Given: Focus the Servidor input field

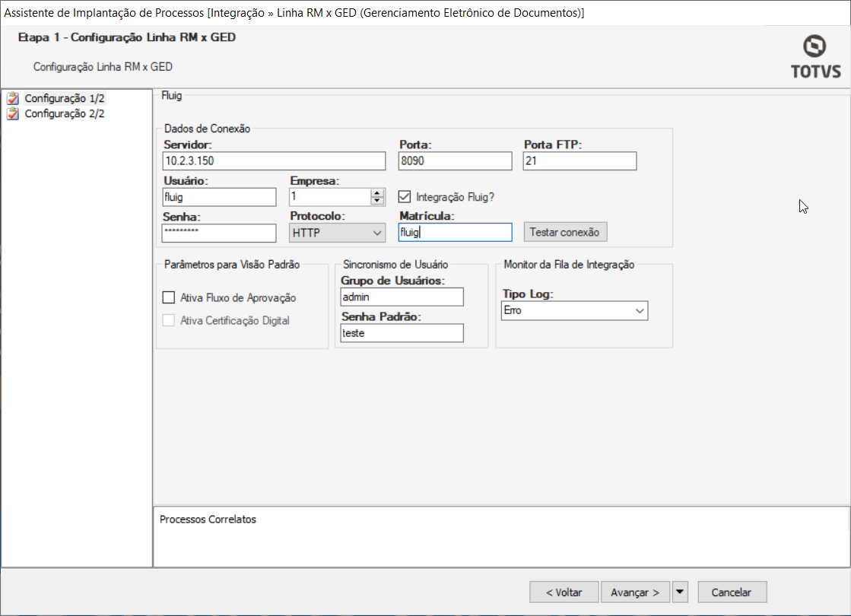Looking at the screenshot, I should pos(274,161).
